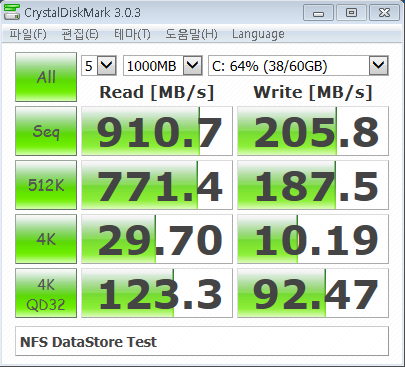This screenshot has height=367, width=405.
Task: Click the Write [MB/s] column header
Action: coord(313,92)
